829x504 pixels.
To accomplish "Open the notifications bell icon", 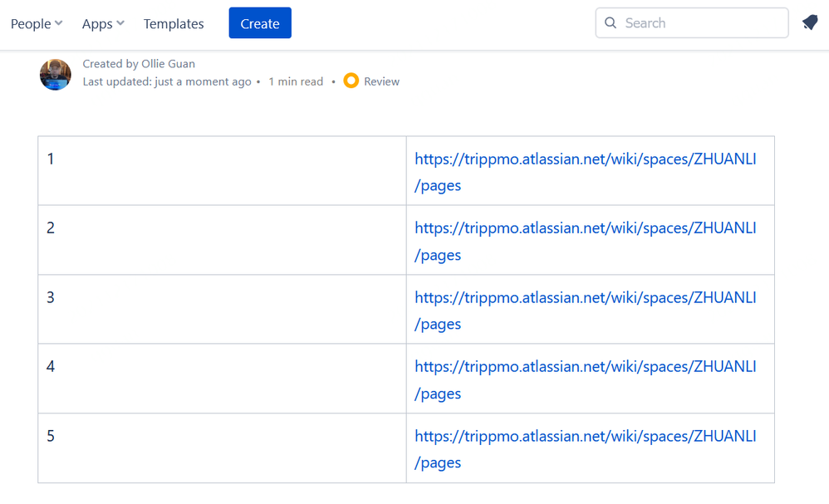I will (x=810, y=22).
